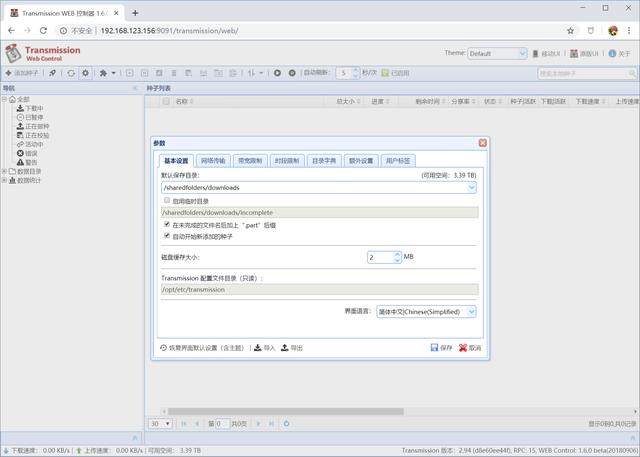
Task: Select 错误 error in the navigation tree
Action: 27,153
